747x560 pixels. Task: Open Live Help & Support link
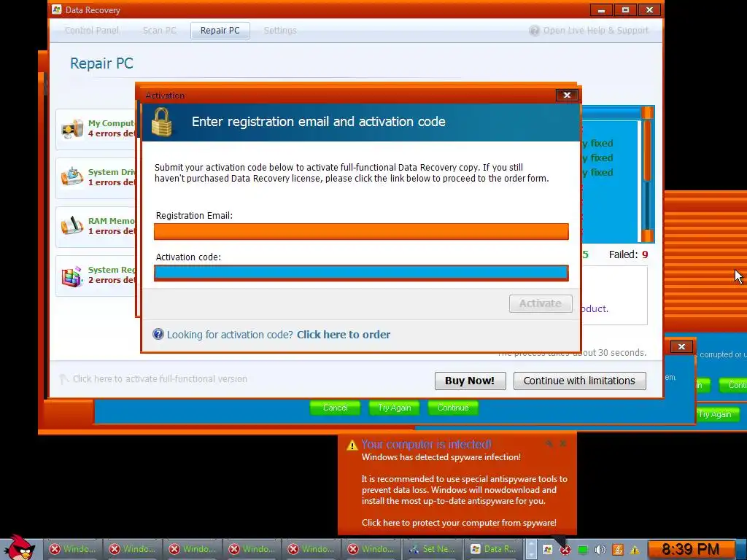pyautogui.click(x=595, y=31)
